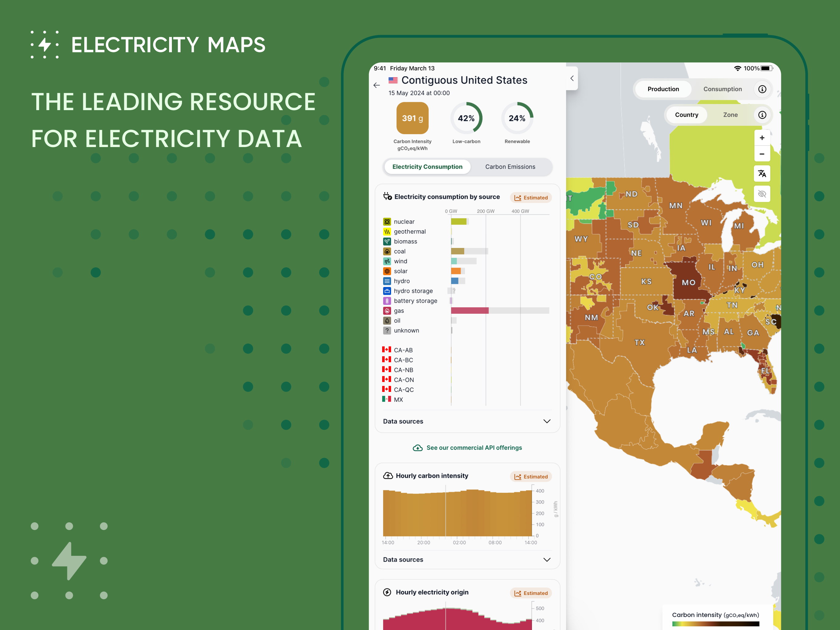
Task: Click info icon next to Consumption toggle
Action: tap(762, 89)
